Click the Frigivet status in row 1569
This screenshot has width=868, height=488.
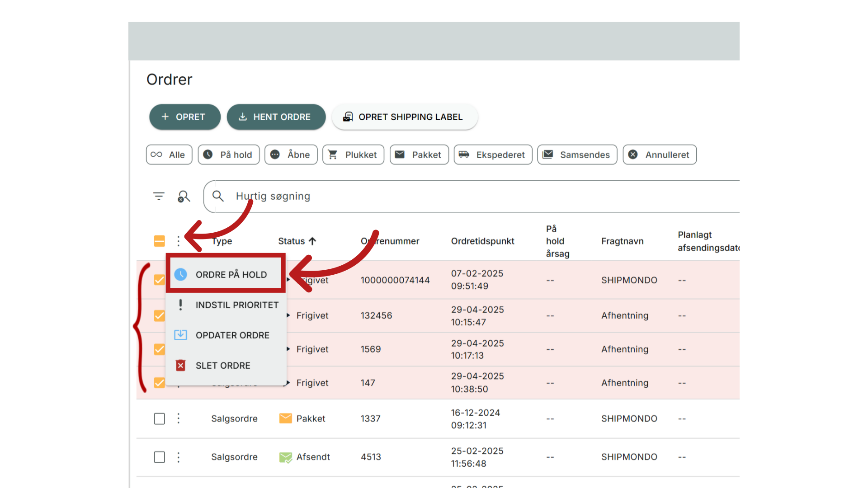312,349
